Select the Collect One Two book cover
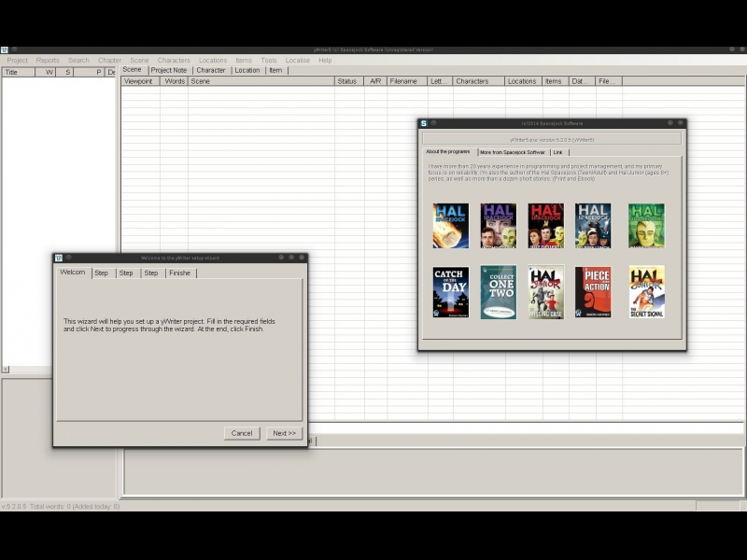Viewport: 747px width, 560px height. click(499, 293)
